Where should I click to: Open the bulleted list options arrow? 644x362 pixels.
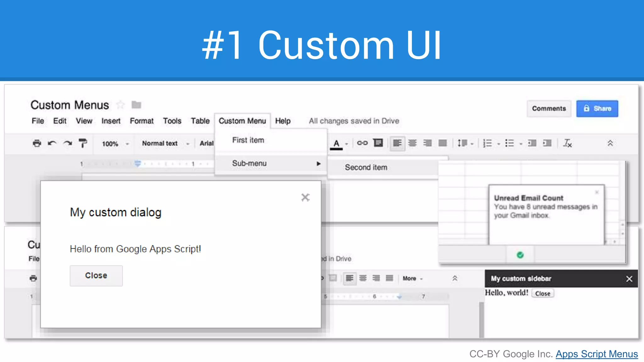[x=521, y=144]
